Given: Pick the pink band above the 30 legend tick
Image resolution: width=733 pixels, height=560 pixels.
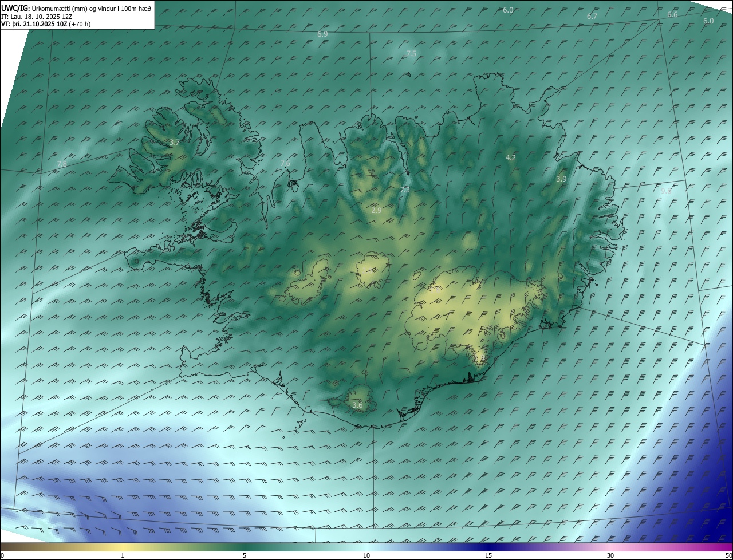Looking at the screenshot, I should pos(610,547).
